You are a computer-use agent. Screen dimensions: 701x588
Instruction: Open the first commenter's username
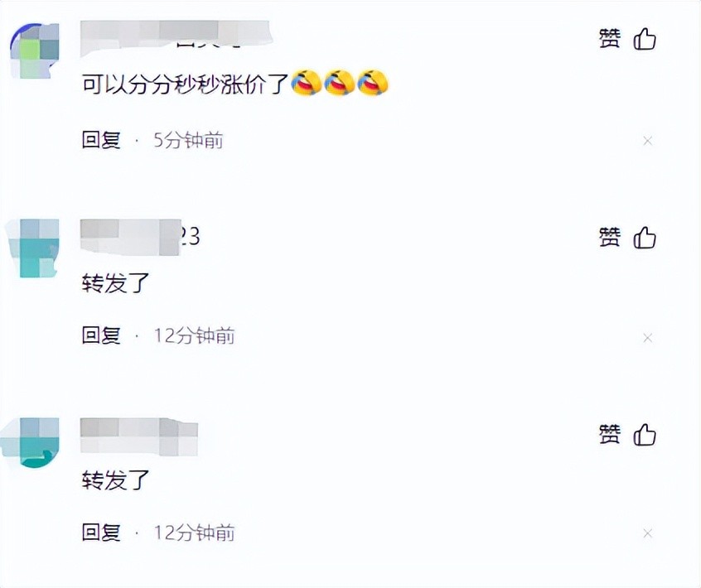click(176, 39)
